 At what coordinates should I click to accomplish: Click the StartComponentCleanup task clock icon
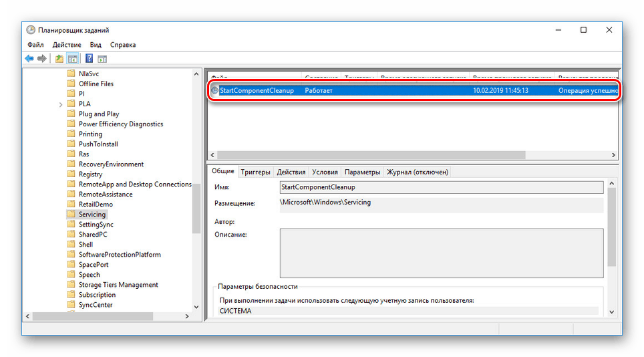tap(215, 90)
